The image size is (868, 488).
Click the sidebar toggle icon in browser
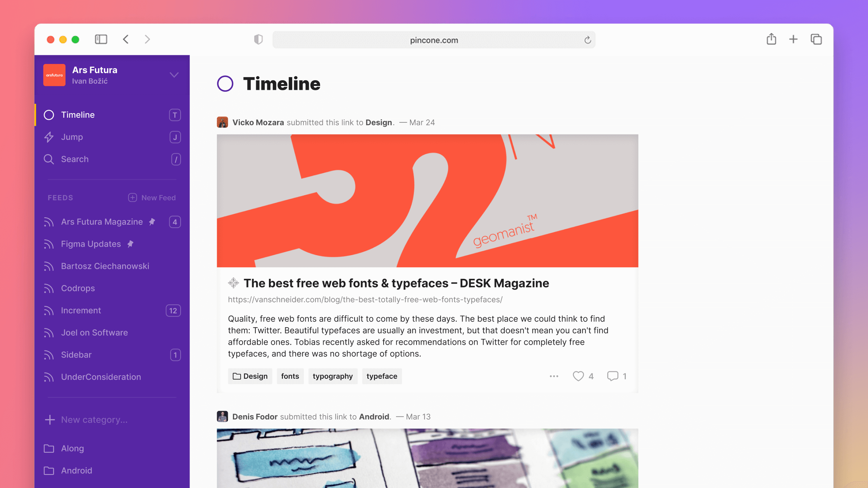102,39
